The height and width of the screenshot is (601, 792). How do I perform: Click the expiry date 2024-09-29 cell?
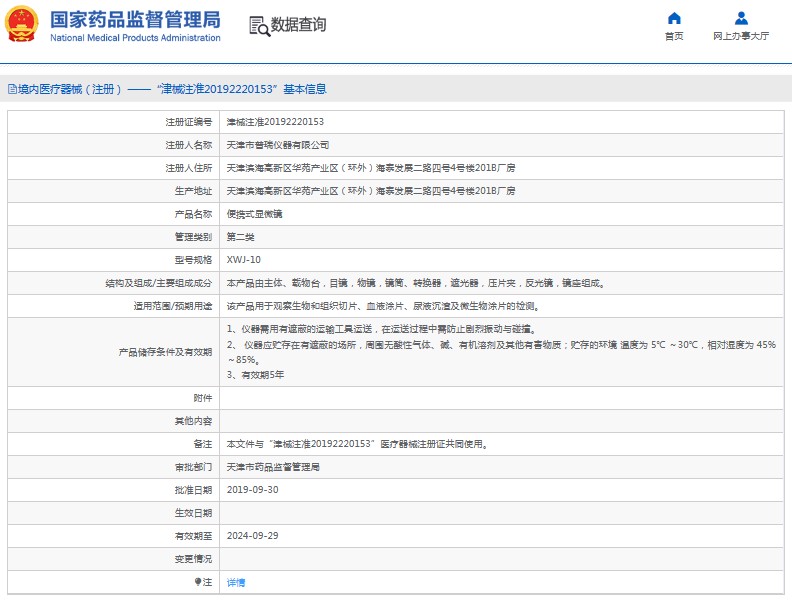click(252, 536)
